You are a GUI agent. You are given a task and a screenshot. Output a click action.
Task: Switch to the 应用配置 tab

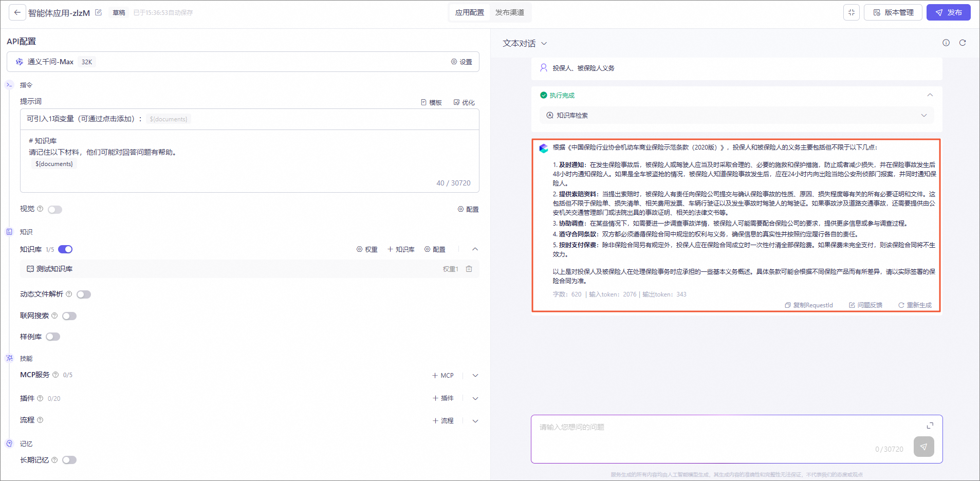coord(470,12)
